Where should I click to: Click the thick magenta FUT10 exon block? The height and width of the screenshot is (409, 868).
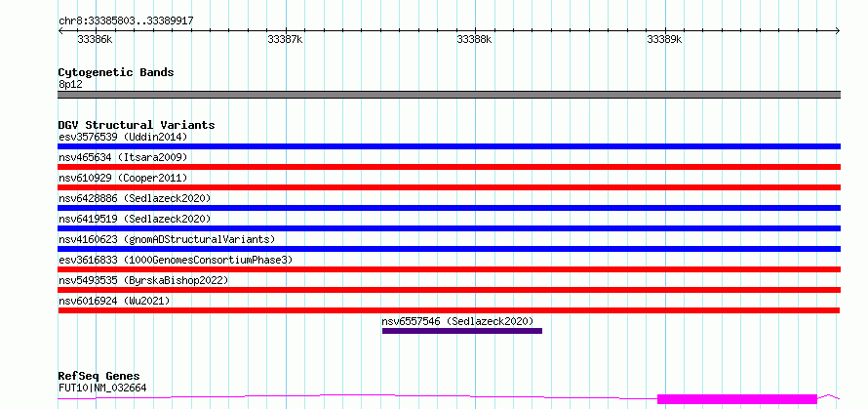coord(737,399)
